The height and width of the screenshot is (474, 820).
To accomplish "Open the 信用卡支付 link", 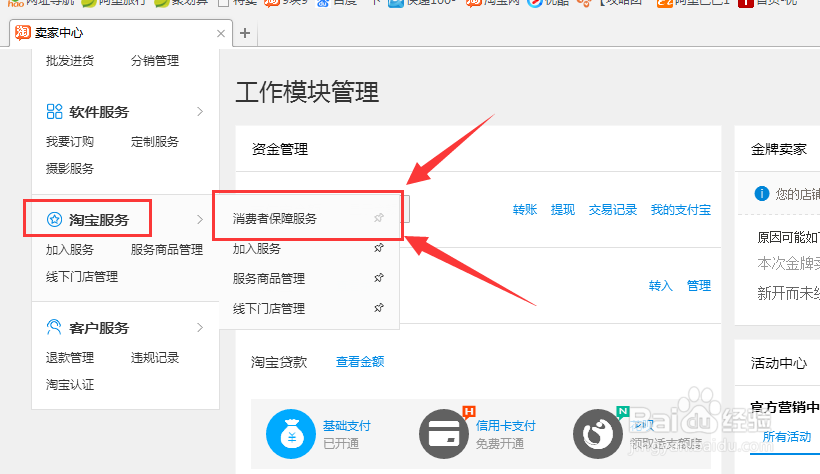I will 506,426.
